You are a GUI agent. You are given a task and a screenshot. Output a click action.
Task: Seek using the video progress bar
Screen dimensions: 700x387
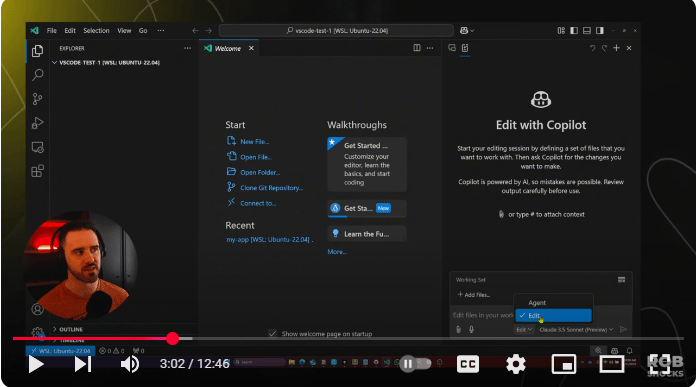pos(348,339)
